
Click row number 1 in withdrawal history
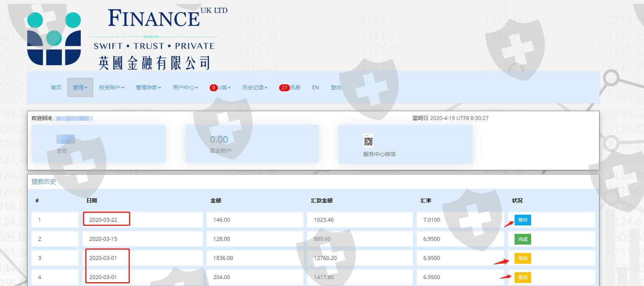tap(40, 220)
